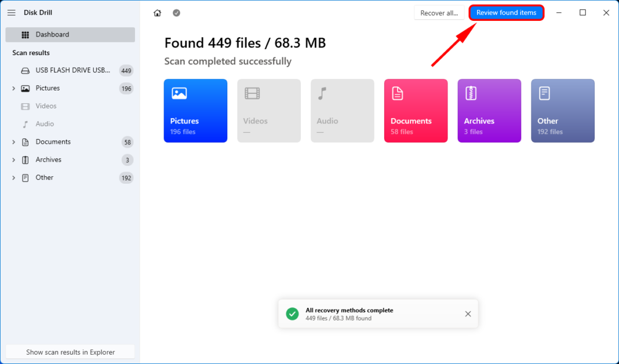Click the Recover all button
Screen dimensions: 619x364
[439, 13]
